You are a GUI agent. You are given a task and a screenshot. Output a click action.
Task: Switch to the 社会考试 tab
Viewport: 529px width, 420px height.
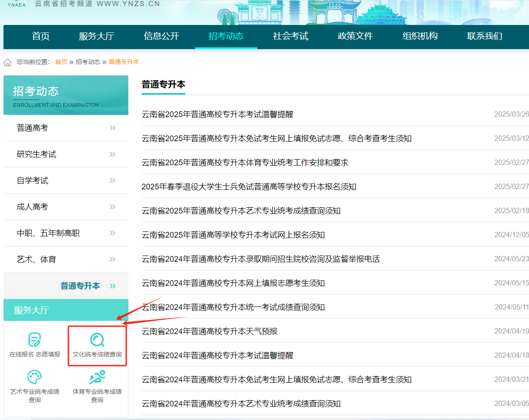click(x=290, y=37)
